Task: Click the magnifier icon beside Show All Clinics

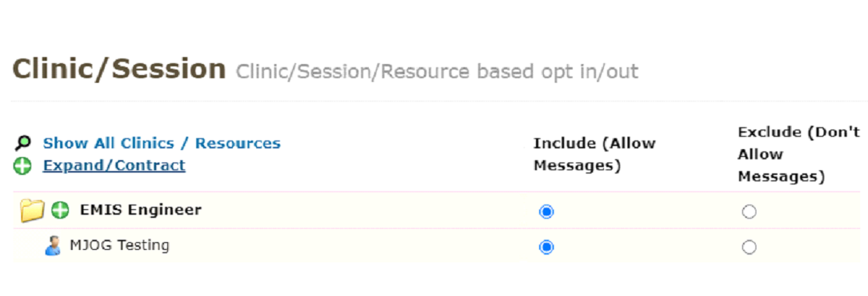Action: 23,143
